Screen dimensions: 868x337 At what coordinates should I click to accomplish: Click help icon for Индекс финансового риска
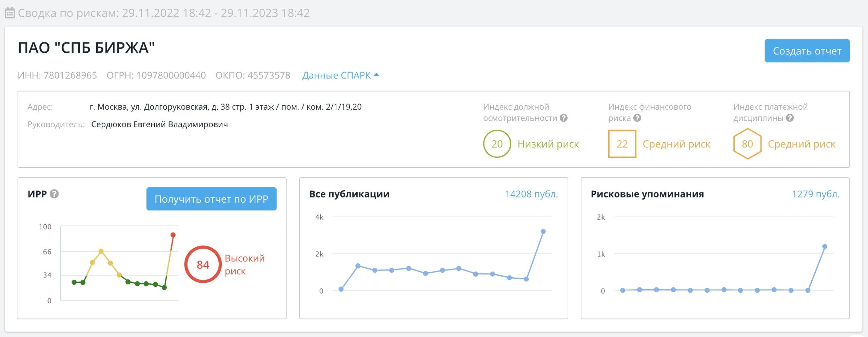[x=637, y=118]
